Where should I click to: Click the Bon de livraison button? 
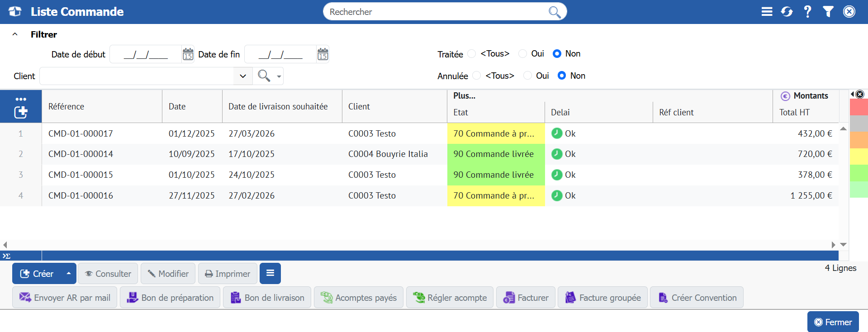[267, 298]
